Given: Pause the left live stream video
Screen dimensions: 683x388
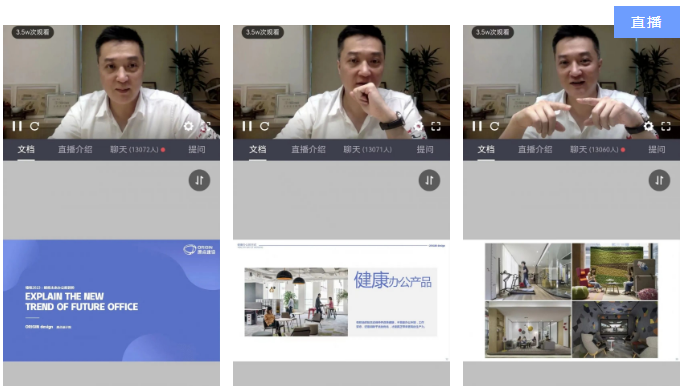Looking at the screenshot, I should pyautogui.click(x=17, y=126).
